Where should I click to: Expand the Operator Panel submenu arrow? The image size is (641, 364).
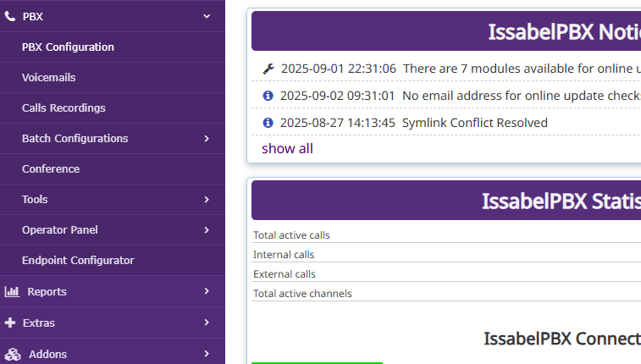pyautogui.click(x=207, y=229)
